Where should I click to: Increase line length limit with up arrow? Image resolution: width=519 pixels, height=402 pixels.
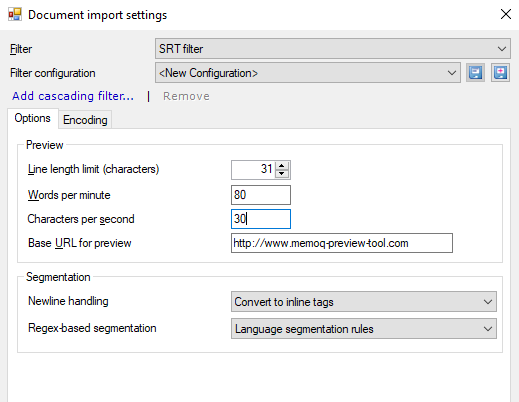click(x=282, y=166)
